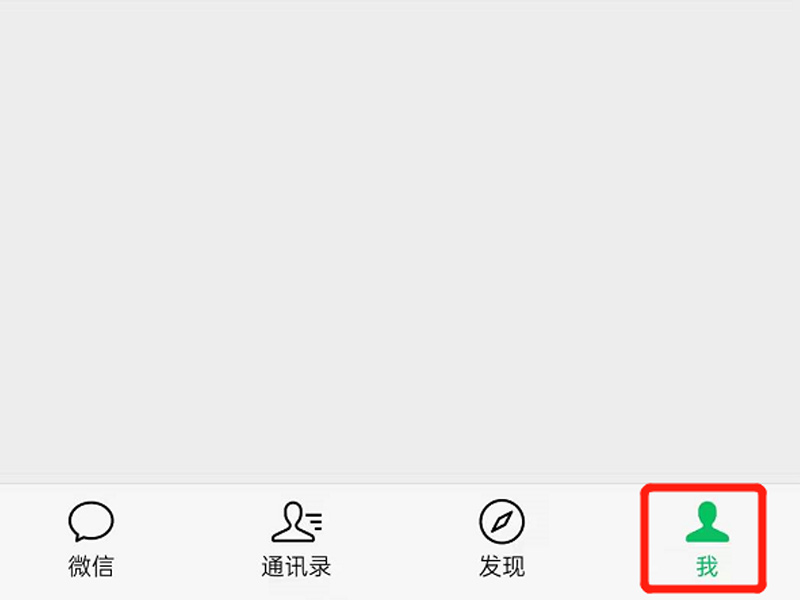Go to the Contacts tab (通讯录)
The width and height of the screenshot is (800, 600).
pos(296,540)
